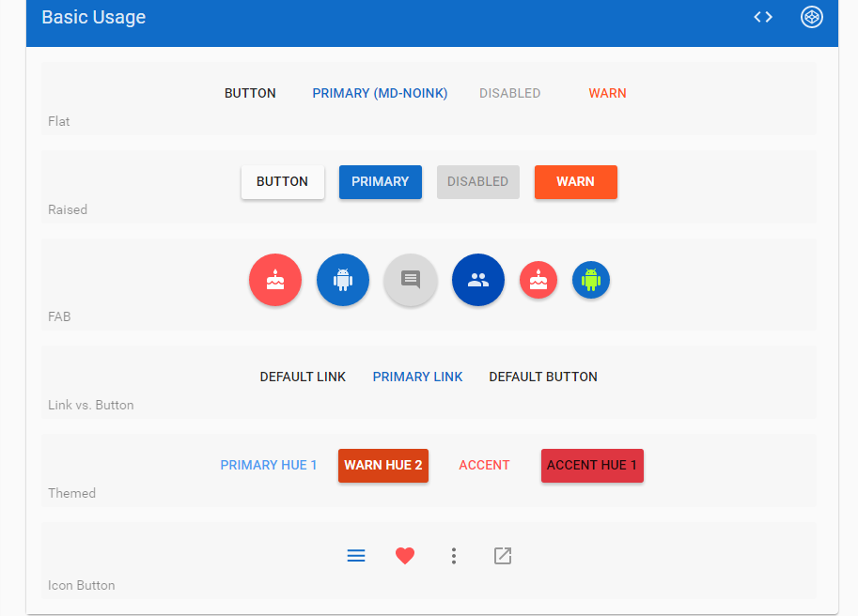The image size is (858, 616).
Task: Click the flat PRIMARY (MD-NOINK) button
Action: 380,93
